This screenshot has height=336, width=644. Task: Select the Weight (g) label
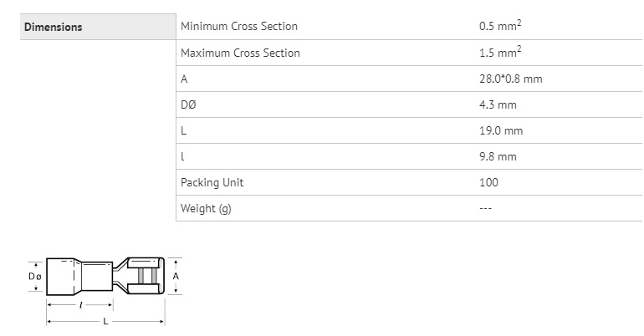(206, 208)
